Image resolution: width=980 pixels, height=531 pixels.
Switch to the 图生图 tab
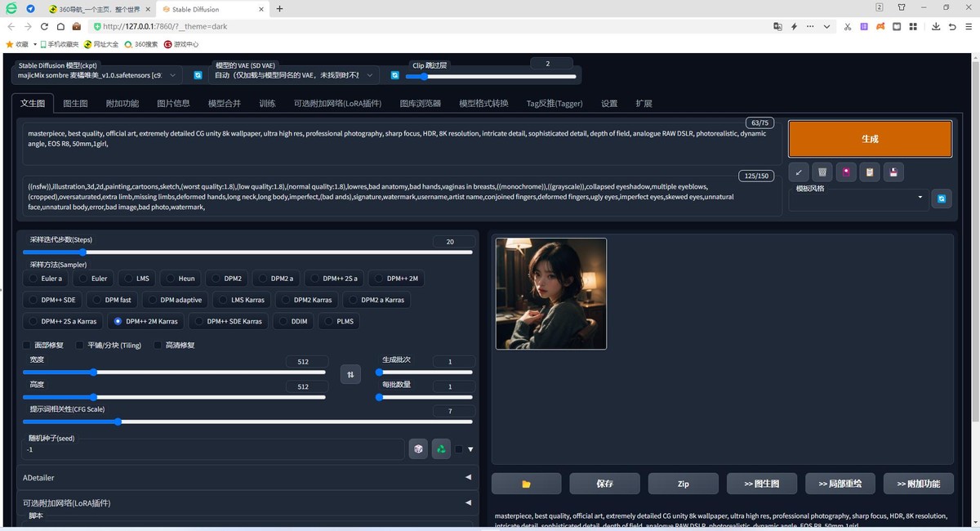tap(75, 104)
